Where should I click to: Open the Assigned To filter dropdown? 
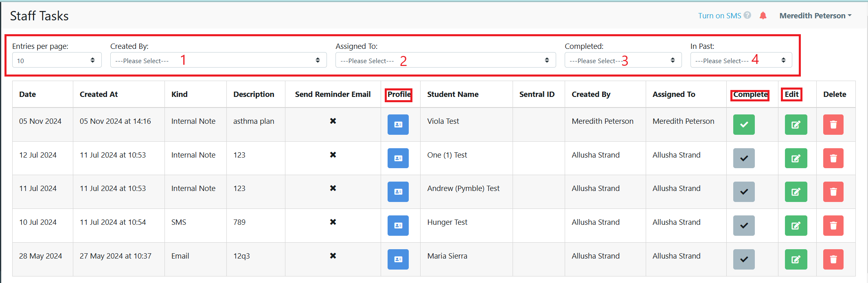445,60
